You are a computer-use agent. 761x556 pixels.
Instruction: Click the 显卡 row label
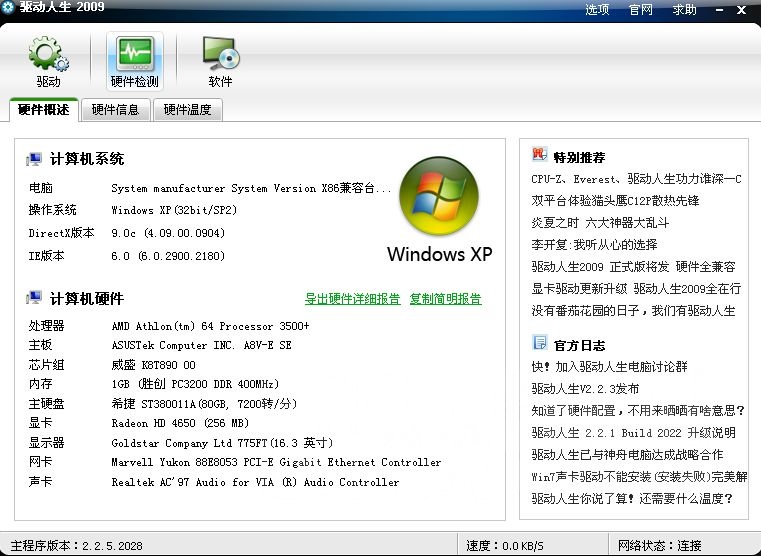(x=40, y=423)
